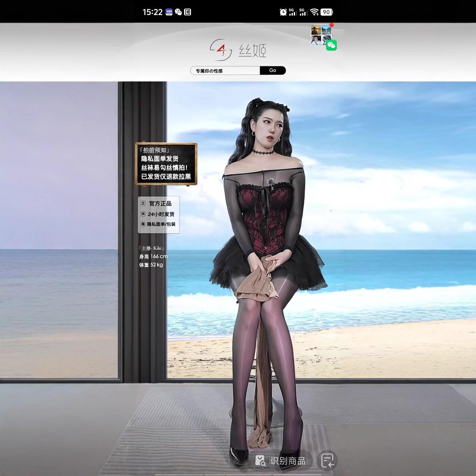Tap the 识别商品 product recognition button
The width and height of the screenshot is (476, 476).
coord(281,461)
